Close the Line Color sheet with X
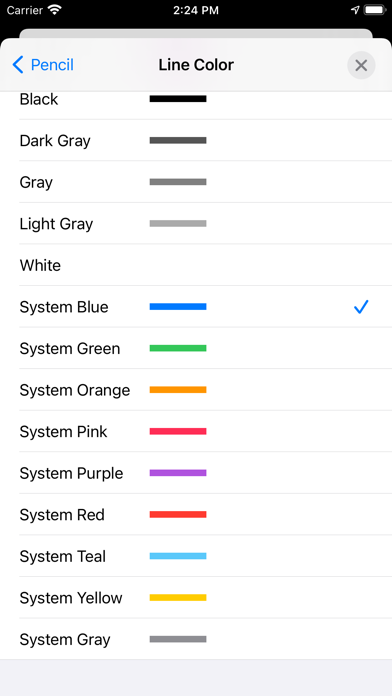The height and width of the screenshot is (696, 392). (x=361, y=66)
